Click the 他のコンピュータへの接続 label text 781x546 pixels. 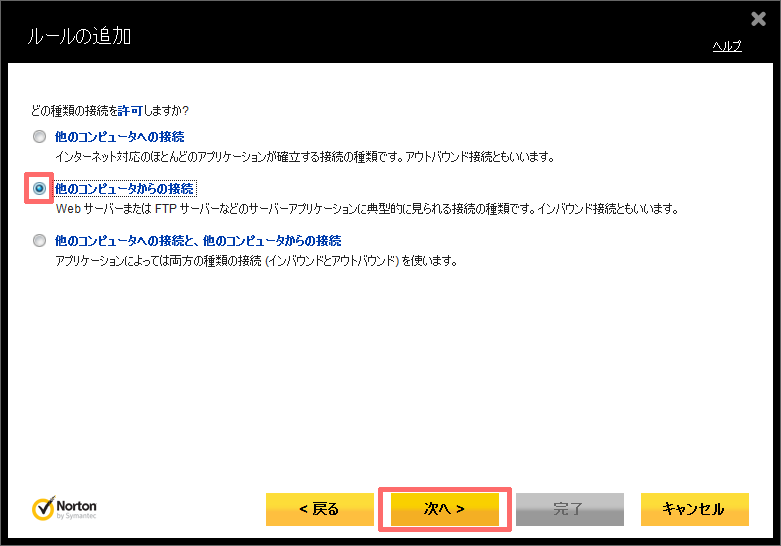click(x=119, y=137)
